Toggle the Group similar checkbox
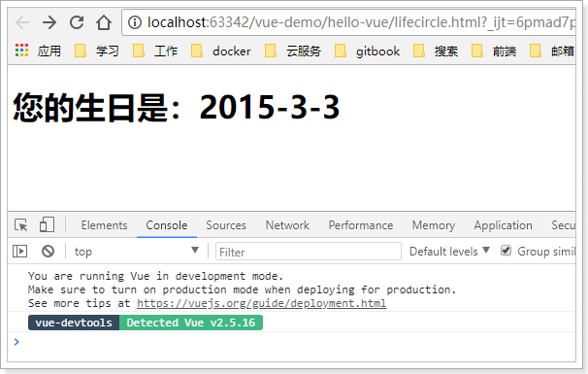588x374 pixels. coord(506,251)
